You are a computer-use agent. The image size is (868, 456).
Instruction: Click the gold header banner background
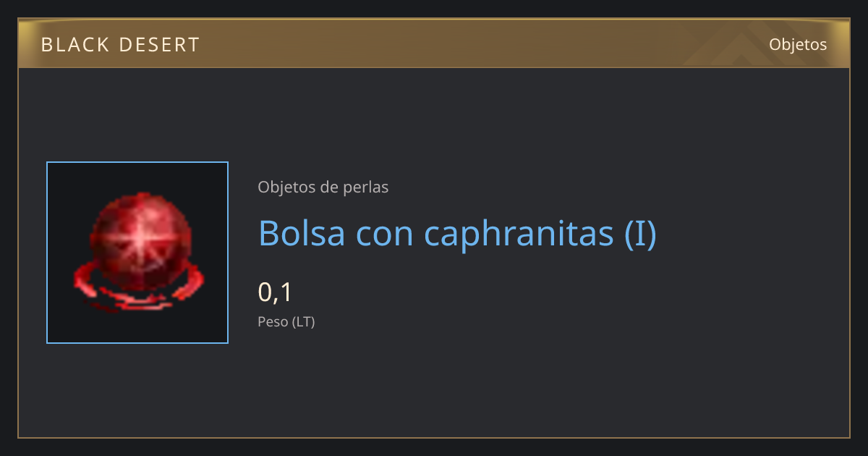coord(434,44)
